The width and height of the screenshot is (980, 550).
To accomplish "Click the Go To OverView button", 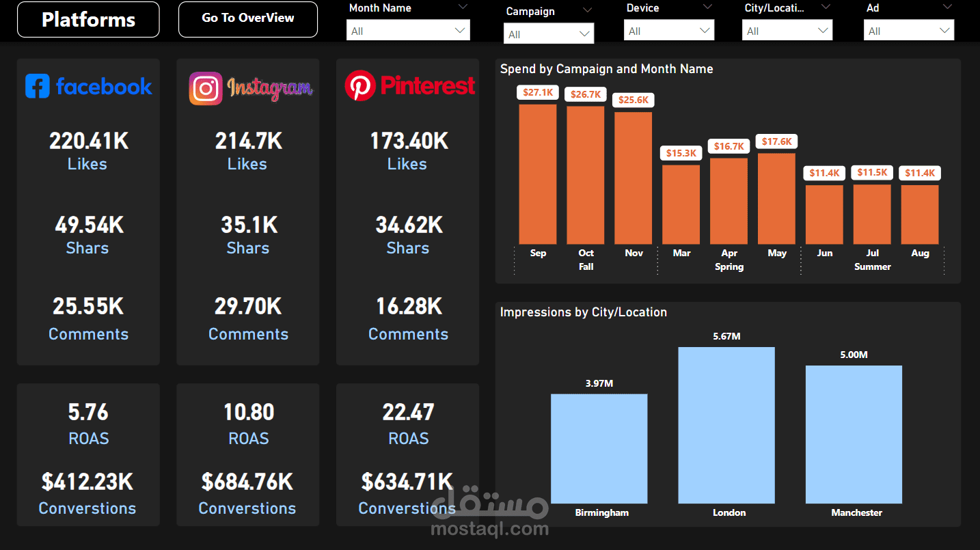I will (247, 18).
